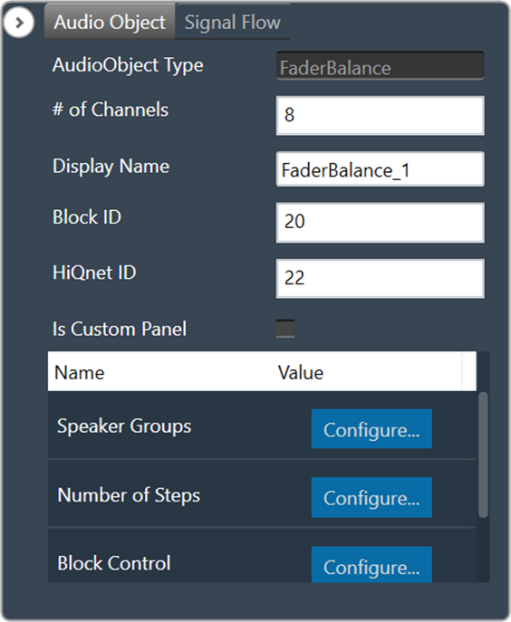Click the AudioObject Type label
The height and width of the screenshot is (622, 511).
(x=128, y=65)
